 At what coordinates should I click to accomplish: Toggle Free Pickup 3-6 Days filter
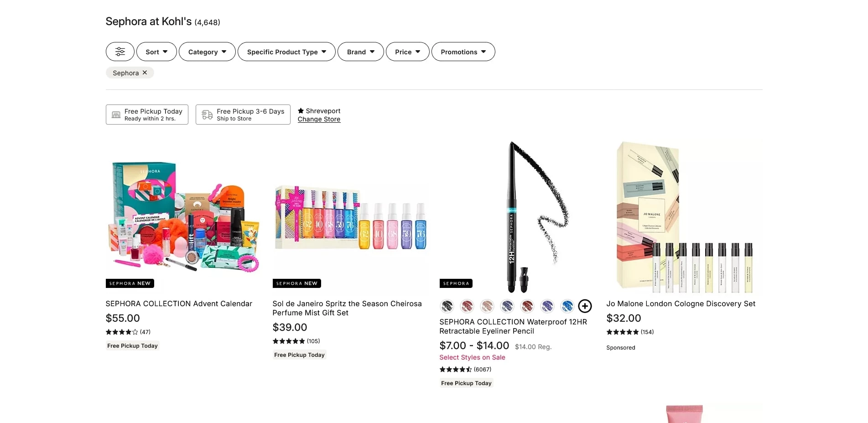pos(243,115)
